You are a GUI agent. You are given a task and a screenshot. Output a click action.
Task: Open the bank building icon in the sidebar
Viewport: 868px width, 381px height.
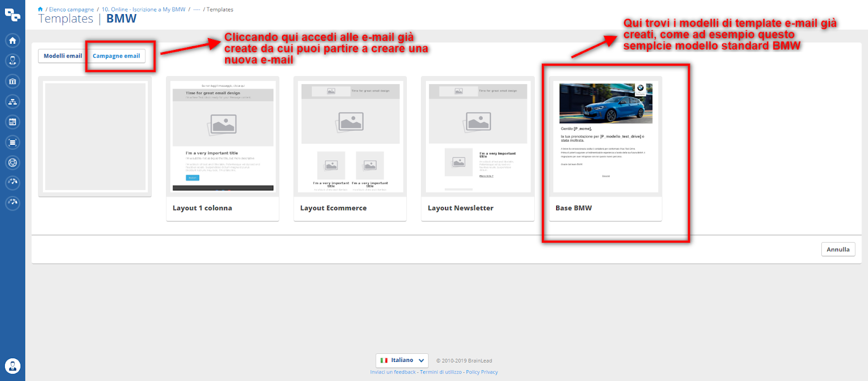(x=12, y=81)
